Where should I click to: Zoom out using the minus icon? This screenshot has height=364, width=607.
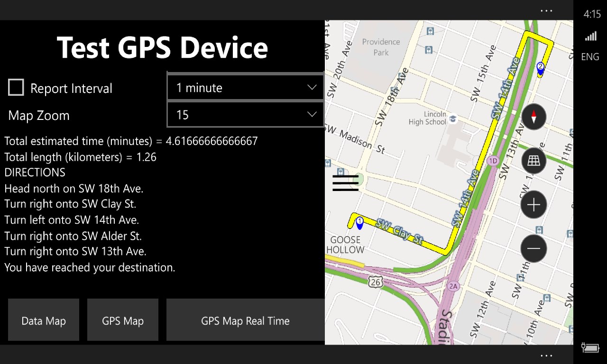(533, 248)
